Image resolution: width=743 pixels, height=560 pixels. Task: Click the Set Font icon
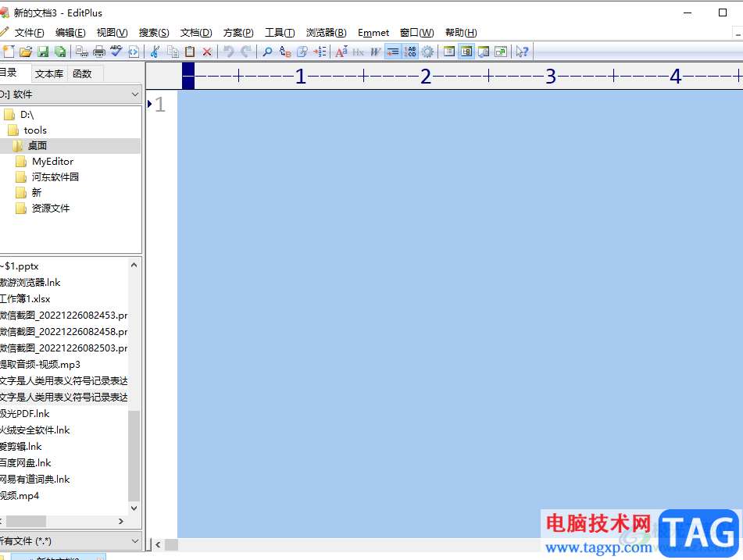[x=341, y=52]
